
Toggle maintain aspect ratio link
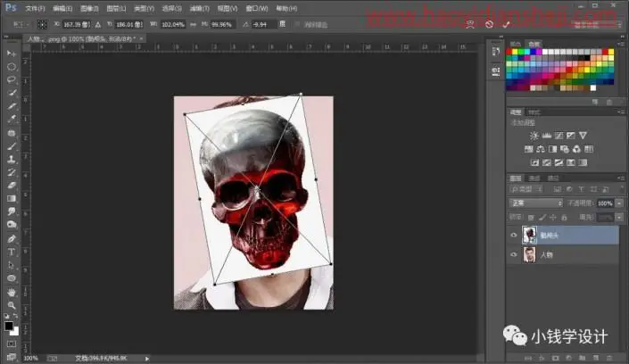click(x=193, y=24)
